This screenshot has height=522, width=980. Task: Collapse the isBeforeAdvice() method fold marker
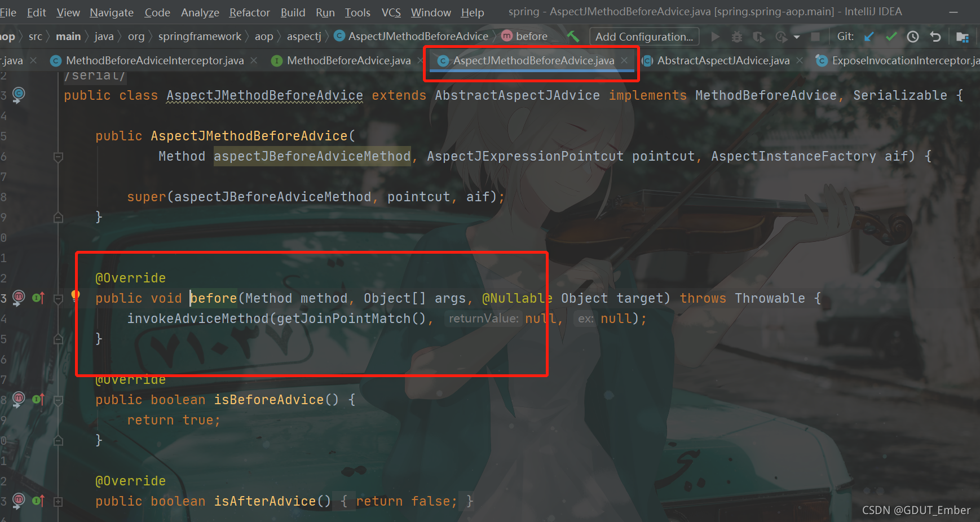[x=58, y=400]
